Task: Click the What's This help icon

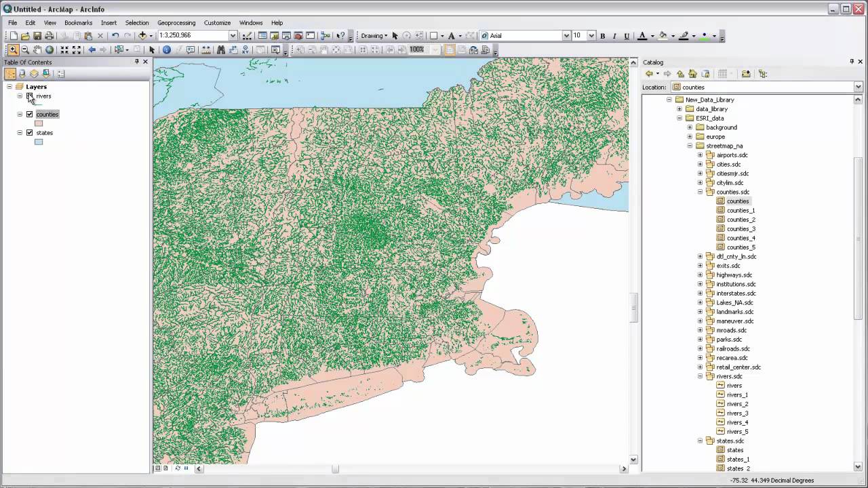Action: 340,35
